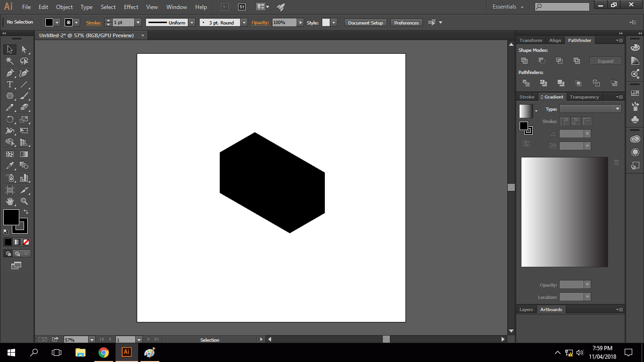Open the Symbols panel from dock
The height and width of the screenshot is (362, 644).
pos(635,120)
